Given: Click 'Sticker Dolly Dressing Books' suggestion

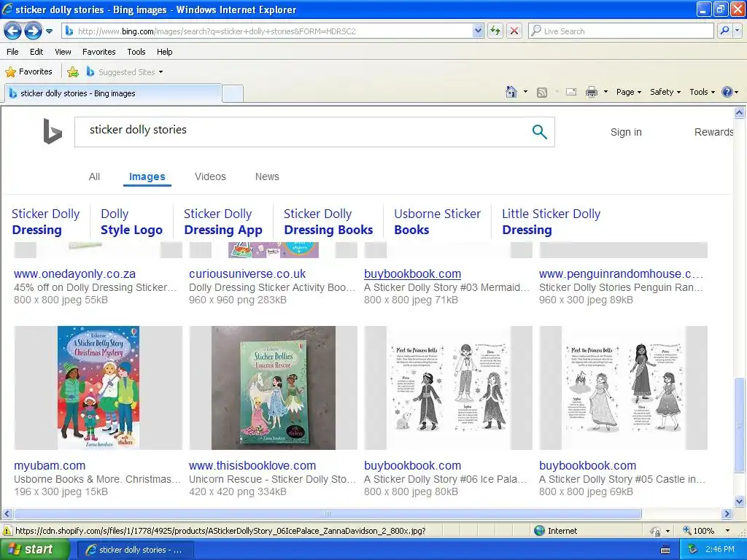Looking at the screenshot, I should (x=328, y=222).
